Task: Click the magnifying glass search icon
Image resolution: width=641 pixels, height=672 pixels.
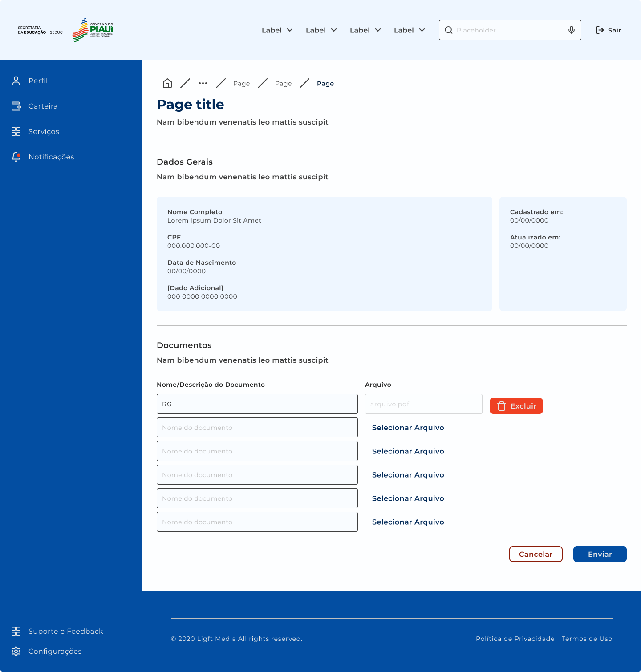Action: pyautogui.click(x=449, y=30)
